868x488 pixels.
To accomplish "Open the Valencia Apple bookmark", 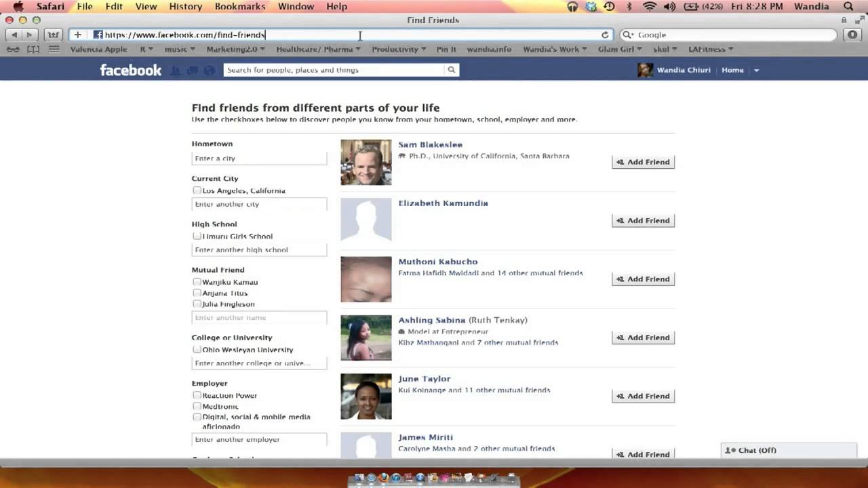I will pos(98,49).
